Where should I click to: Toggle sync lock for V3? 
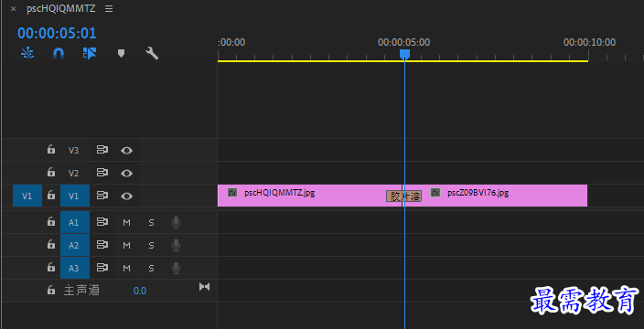(x=102, y=150)
